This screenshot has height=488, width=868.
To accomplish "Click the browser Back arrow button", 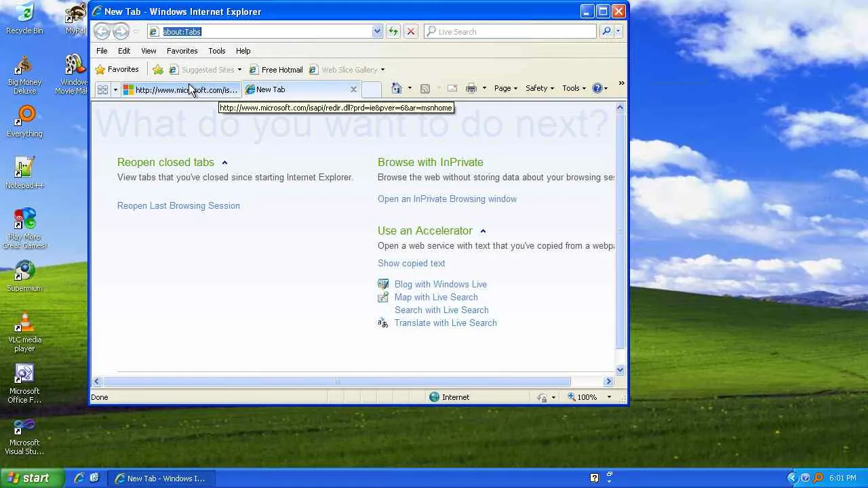I will 102,31.
